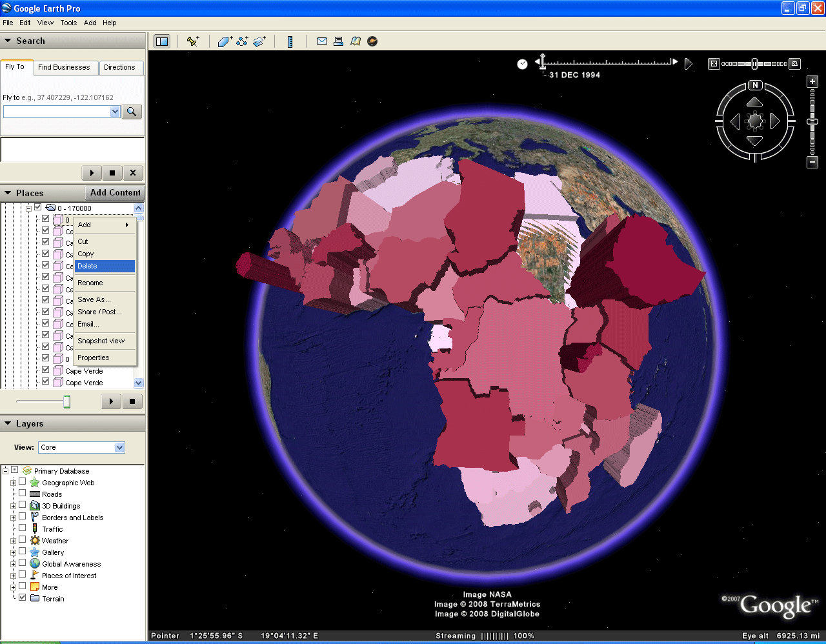Image resolution: width=826 pixels, height=644 pixels.
Task: Play the time animation arrow
Action: [688, 64]
